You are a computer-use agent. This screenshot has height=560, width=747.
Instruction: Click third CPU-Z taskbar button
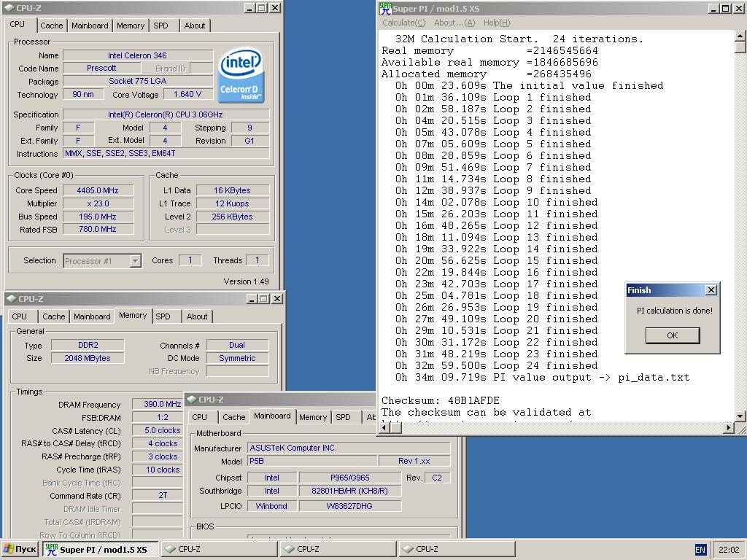click(x=457, y=550)
